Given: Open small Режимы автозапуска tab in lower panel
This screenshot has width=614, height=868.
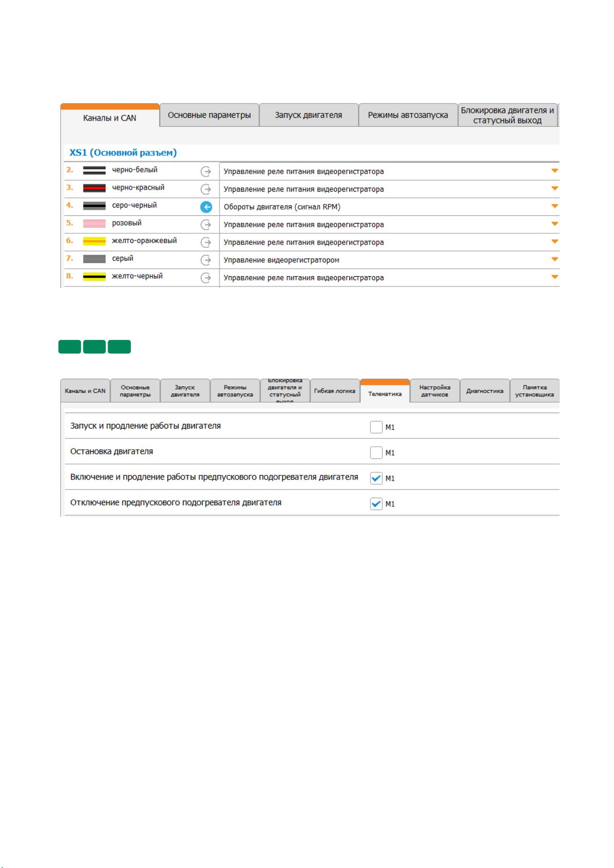Looking at the screenshot, I should 235,390.
